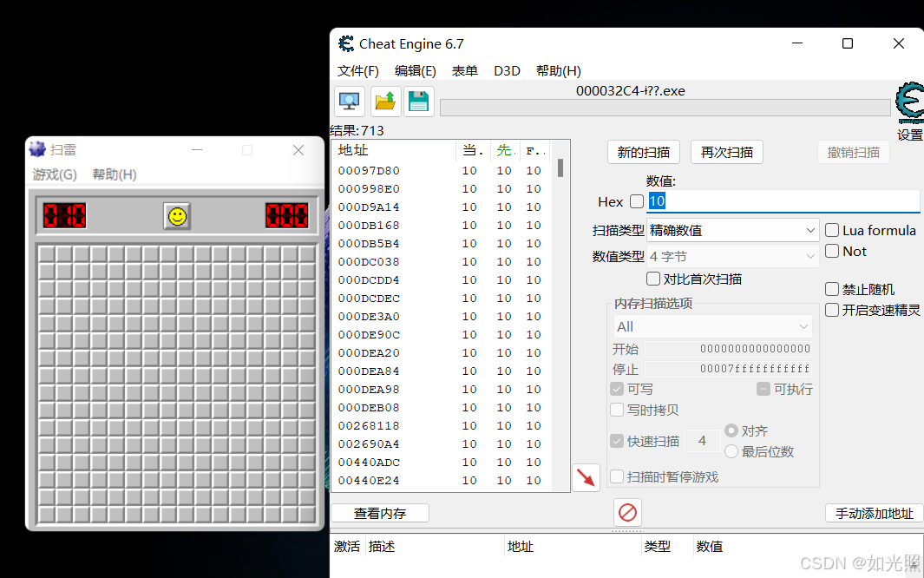Click the 描述 column header in address table

coord(435,547)
